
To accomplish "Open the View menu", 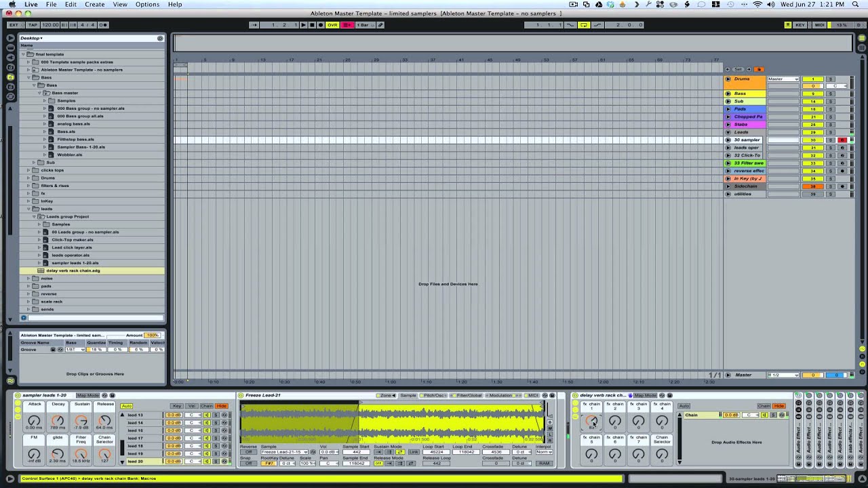I will [x=120, y=5].
